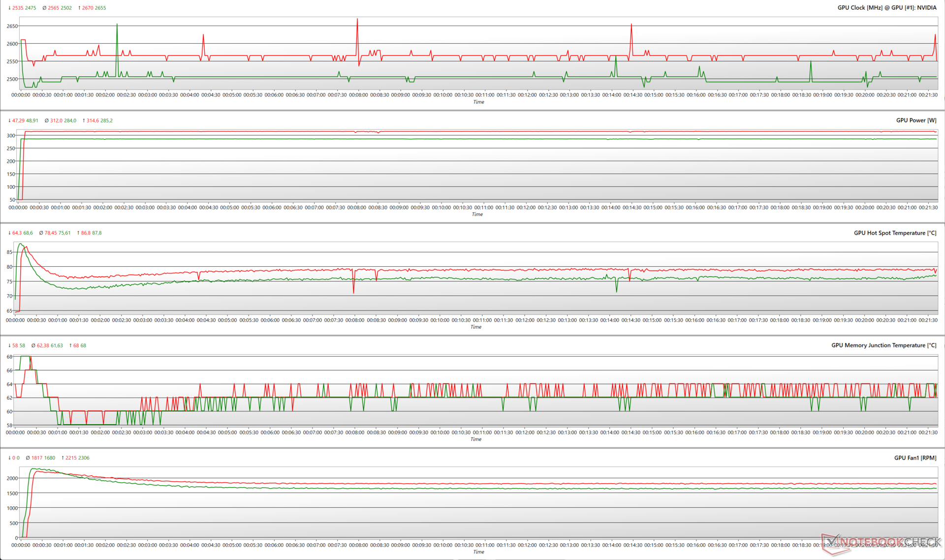Click the minimum arrow icon in GPU Clock chart
The height and width of the screenshot is (560, 945).
pyautogui.click(x=9, y=8)
